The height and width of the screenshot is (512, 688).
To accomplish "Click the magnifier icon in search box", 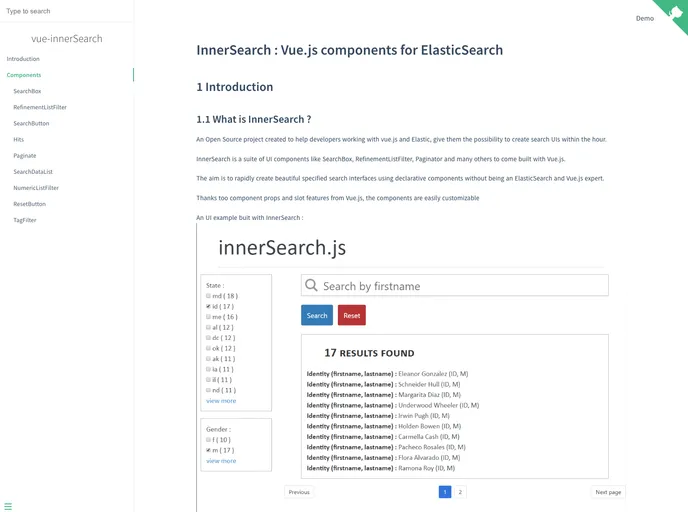I will (311, 285).
